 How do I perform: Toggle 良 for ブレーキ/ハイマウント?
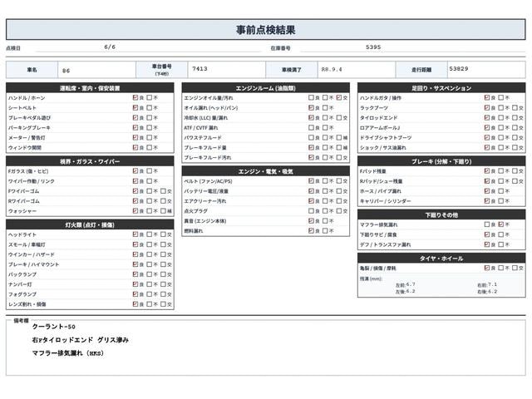coord(135,264)
